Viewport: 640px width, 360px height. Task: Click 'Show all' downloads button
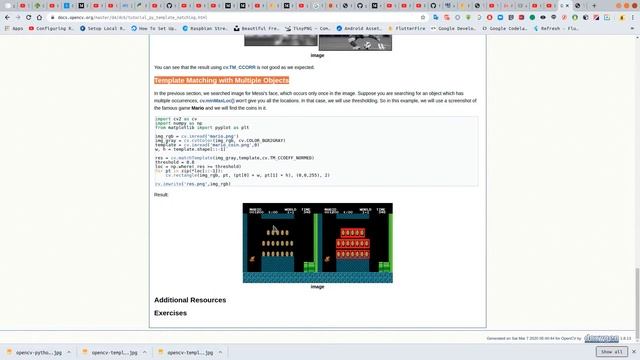click(611, 352)
